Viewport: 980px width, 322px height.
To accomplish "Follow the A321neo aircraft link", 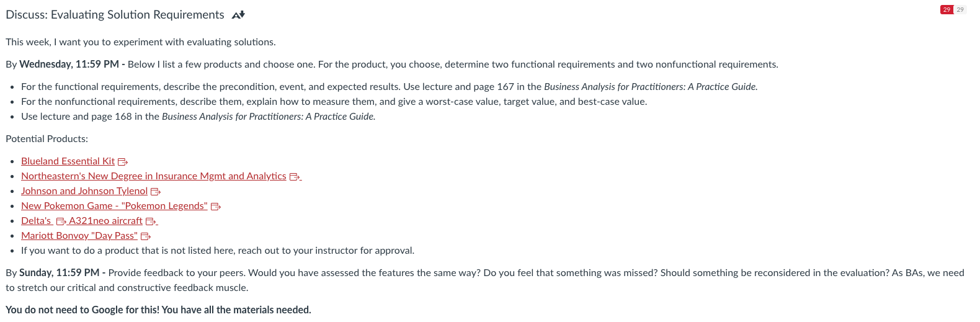I will click(105, 221).
